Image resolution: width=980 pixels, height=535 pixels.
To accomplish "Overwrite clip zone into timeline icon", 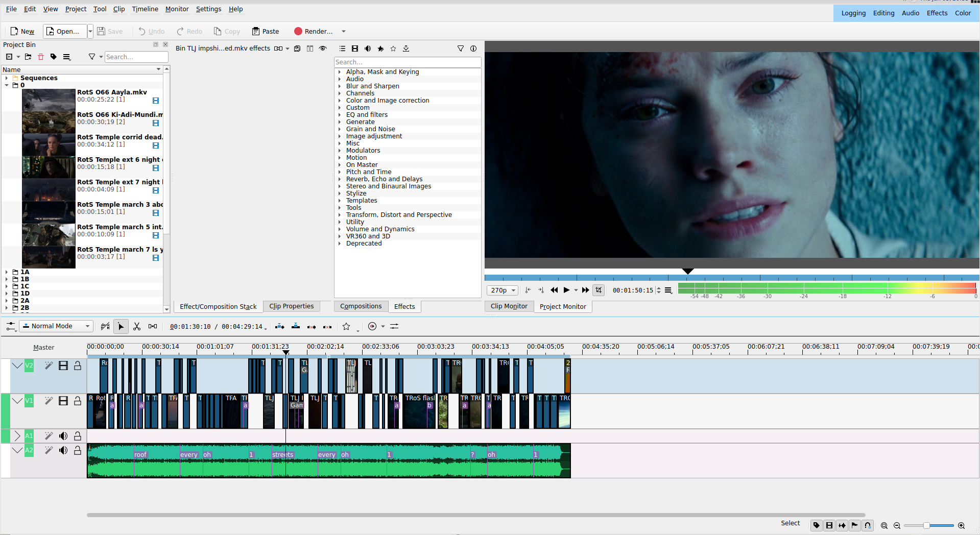I will pyautogui.click(x=296, y=326).
